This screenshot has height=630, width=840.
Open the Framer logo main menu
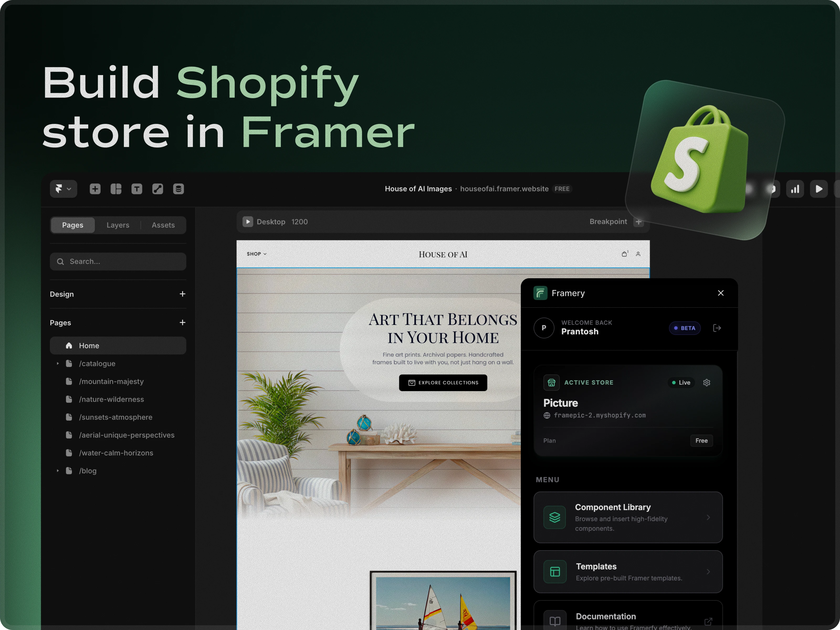(63, 189)
